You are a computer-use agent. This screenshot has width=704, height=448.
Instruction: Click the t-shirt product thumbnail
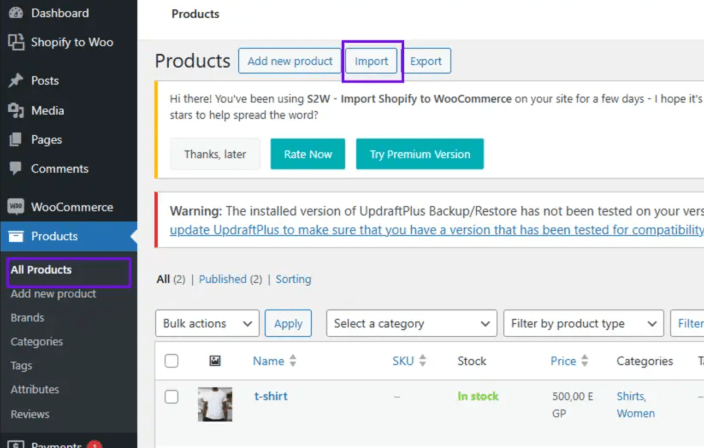(x=214, y=404)
